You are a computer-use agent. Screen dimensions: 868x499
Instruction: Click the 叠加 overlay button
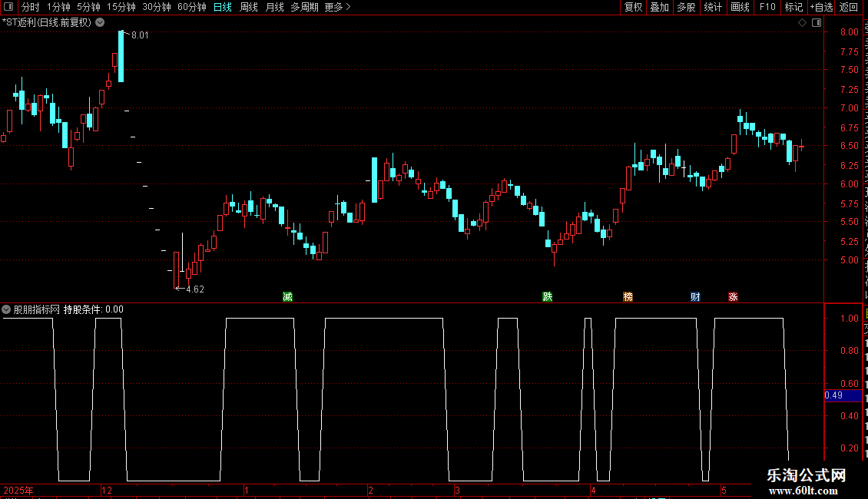[659, 7]
